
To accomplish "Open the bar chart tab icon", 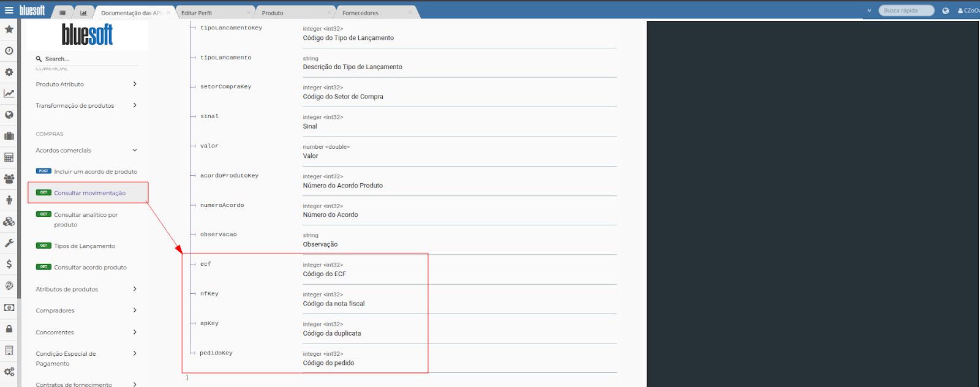I will click(83, 13).
